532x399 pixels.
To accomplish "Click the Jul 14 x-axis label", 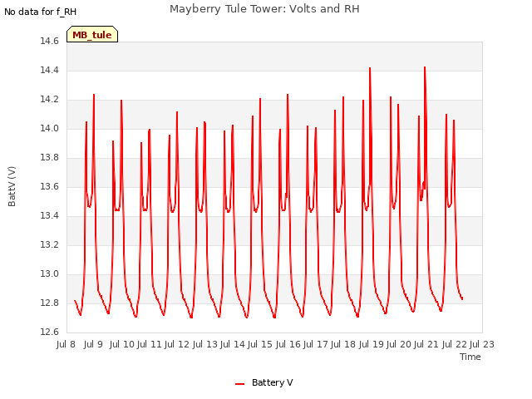I will point(233,344).
